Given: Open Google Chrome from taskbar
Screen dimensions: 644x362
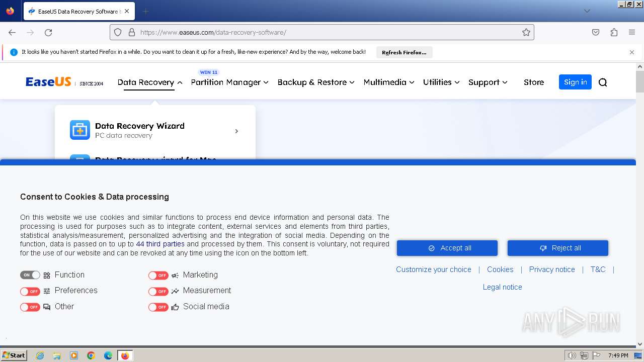Looking at the screenshot, I should 91,355.
